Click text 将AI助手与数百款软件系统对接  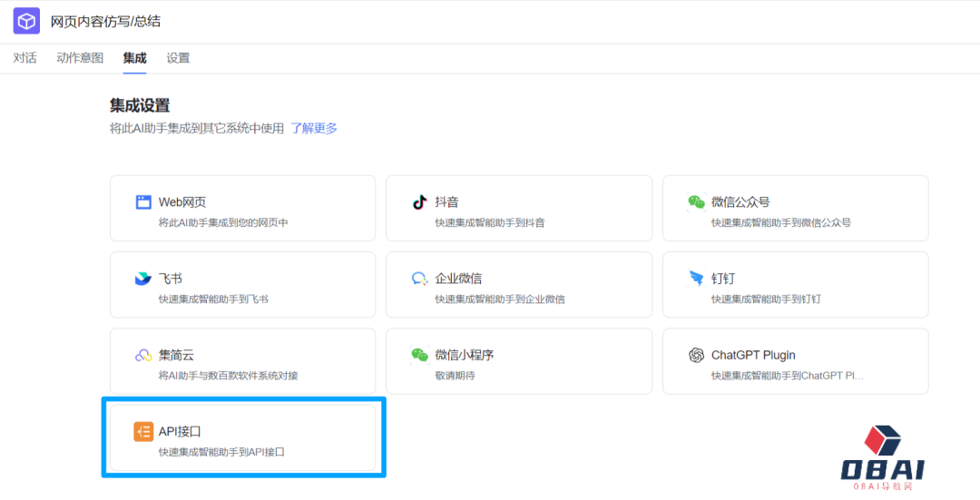(x=229, y=376)
